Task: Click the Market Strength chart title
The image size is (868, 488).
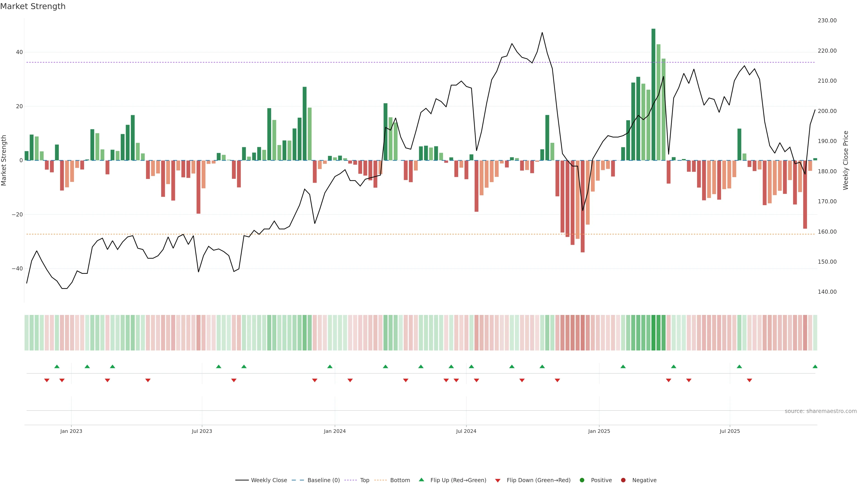Action: (33, 6)
